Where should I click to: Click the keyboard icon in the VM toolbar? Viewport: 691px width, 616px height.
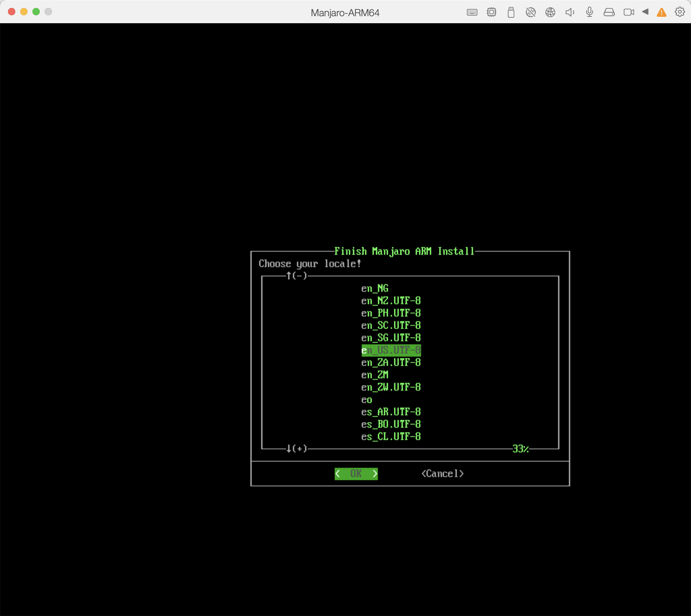[x=472, y=13]
